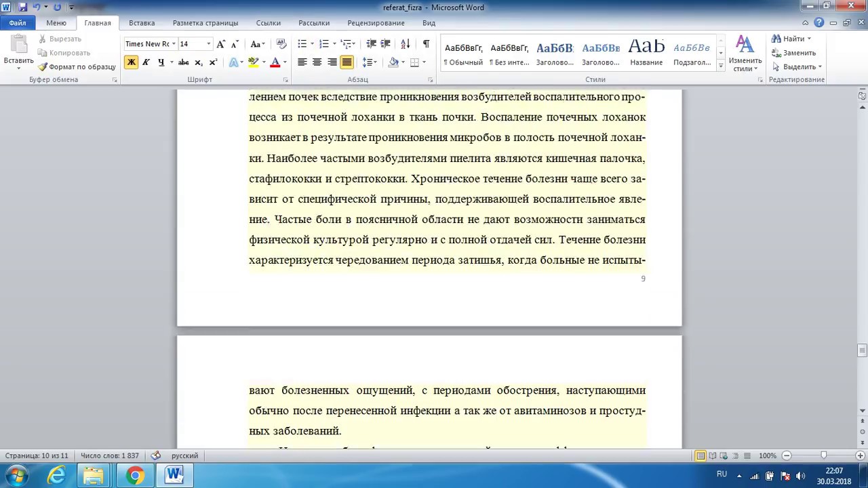Click the sort text icon

tap(406, 44)
